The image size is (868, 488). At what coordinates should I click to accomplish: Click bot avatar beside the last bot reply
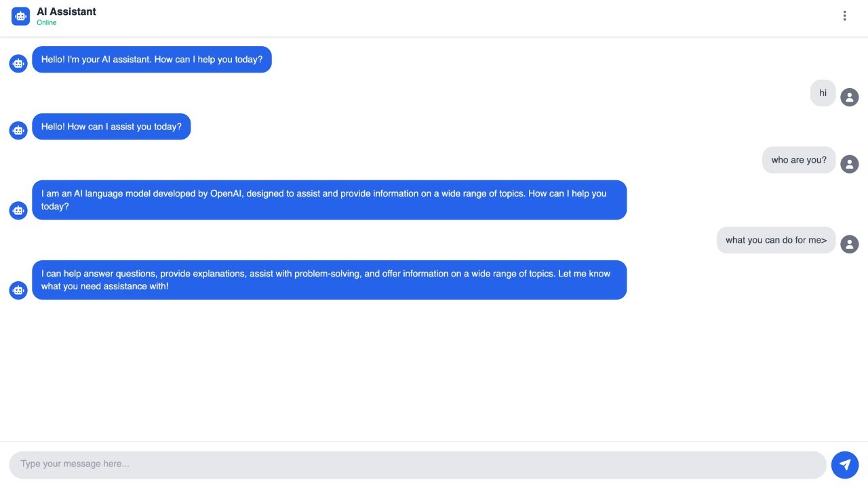[x=18, y=291]
